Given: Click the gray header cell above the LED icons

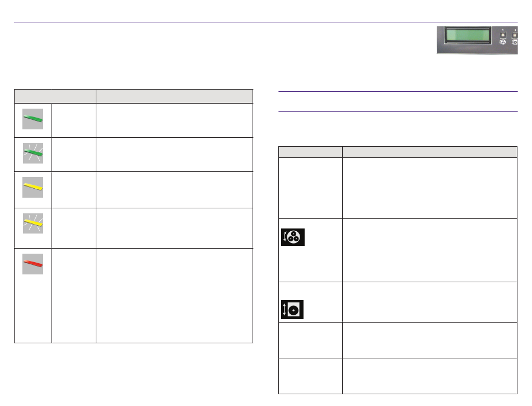Looking at the screenshot, I should point(55,96).
